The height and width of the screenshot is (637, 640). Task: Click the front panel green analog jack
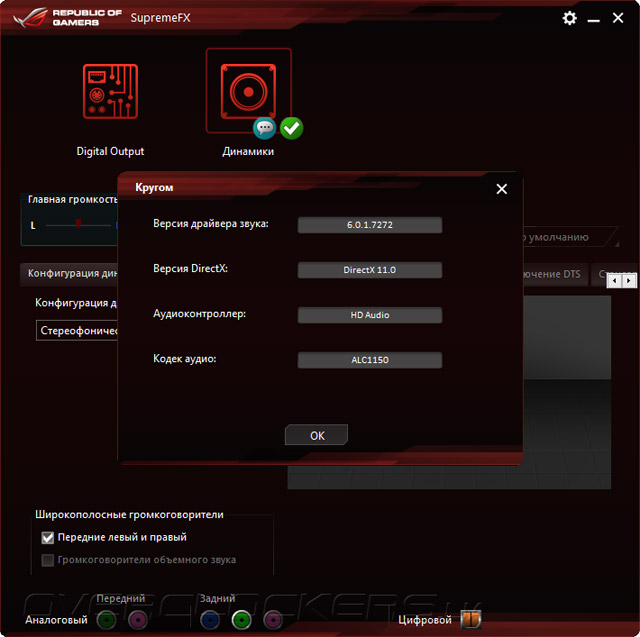click(107, 620)
